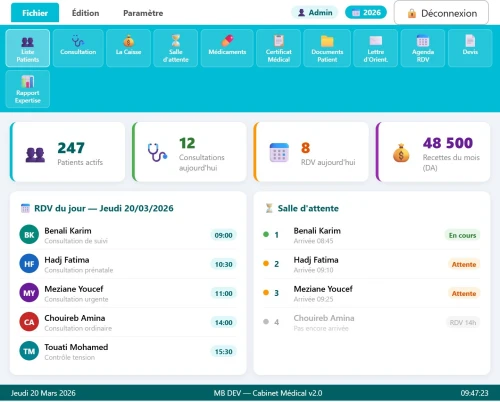The height and width of the screenshot is (402, 500).
Task: Click MB DEV — Cabinet Médical v2.0 text
Action: point(268,393)
